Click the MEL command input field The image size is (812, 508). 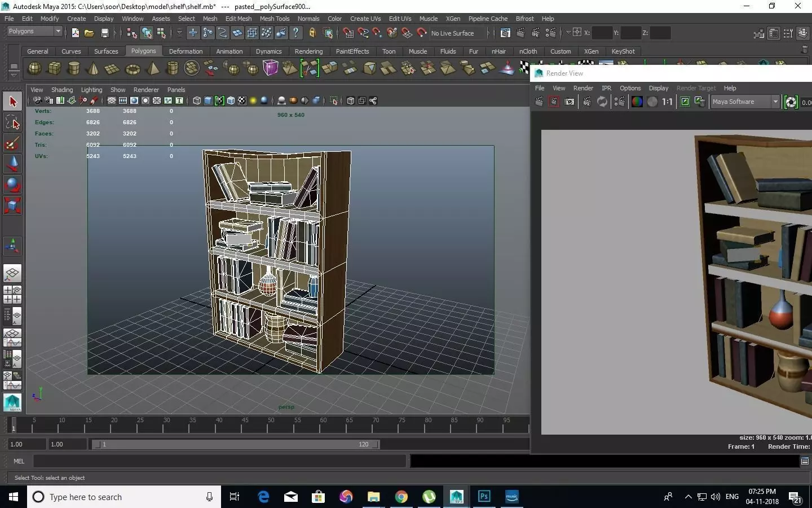point(219,461)
